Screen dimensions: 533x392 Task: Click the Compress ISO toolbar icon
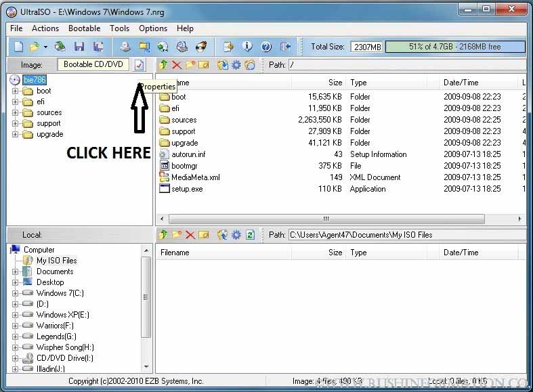163,47
